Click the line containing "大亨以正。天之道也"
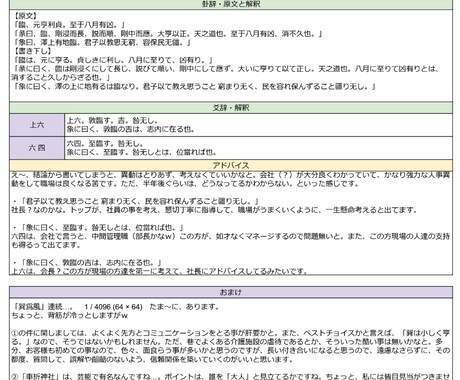The height and width of the screenshot is (380, 460). [168, 34]
